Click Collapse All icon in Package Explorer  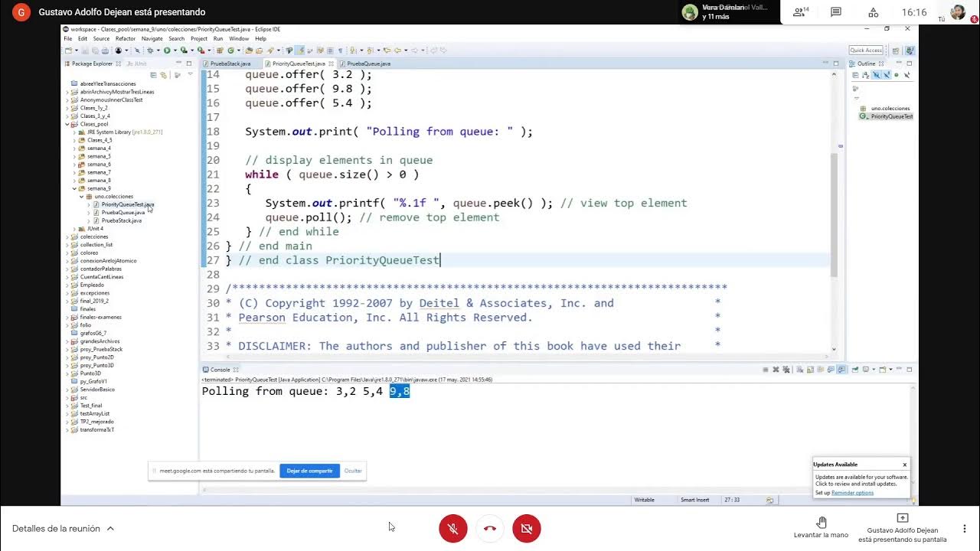[153, 75]
